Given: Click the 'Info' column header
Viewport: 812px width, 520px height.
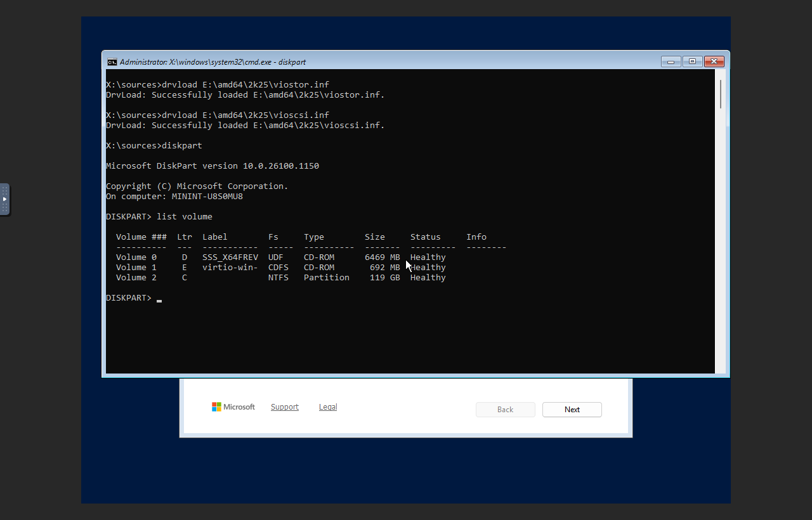Looking at the screenshot, I should (476, 237).
